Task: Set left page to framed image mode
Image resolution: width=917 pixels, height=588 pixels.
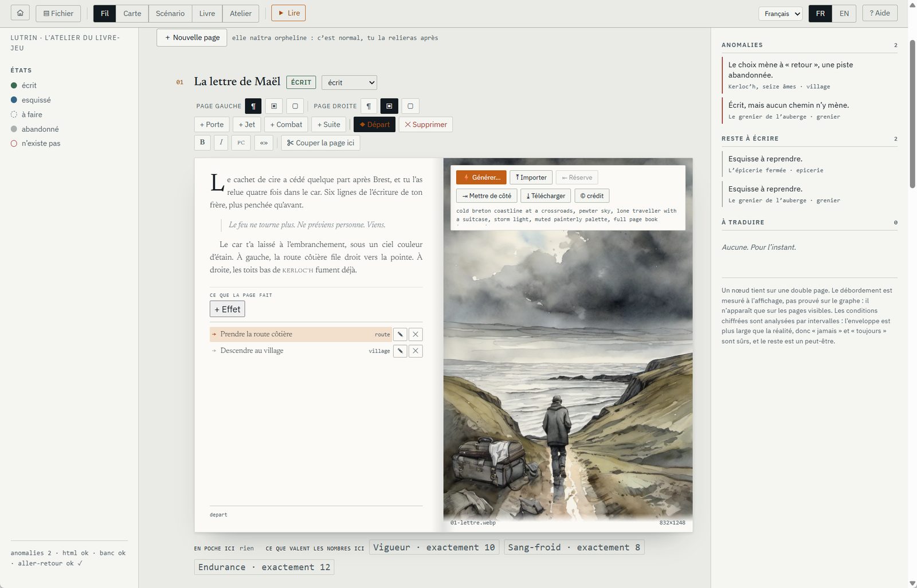Action: pos(274,106)
